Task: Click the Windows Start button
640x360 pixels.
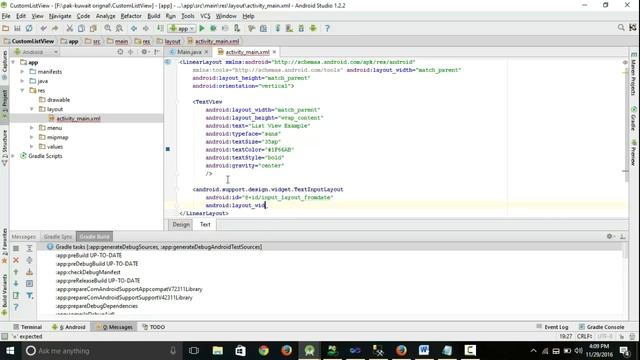Action: tap(10, 351)
